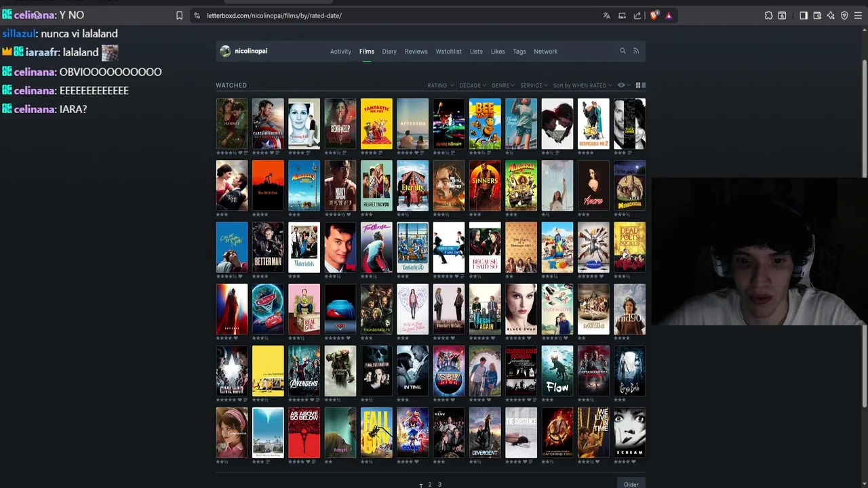
Task: Click the translate page icon
Action: click(x=606, y=16)
